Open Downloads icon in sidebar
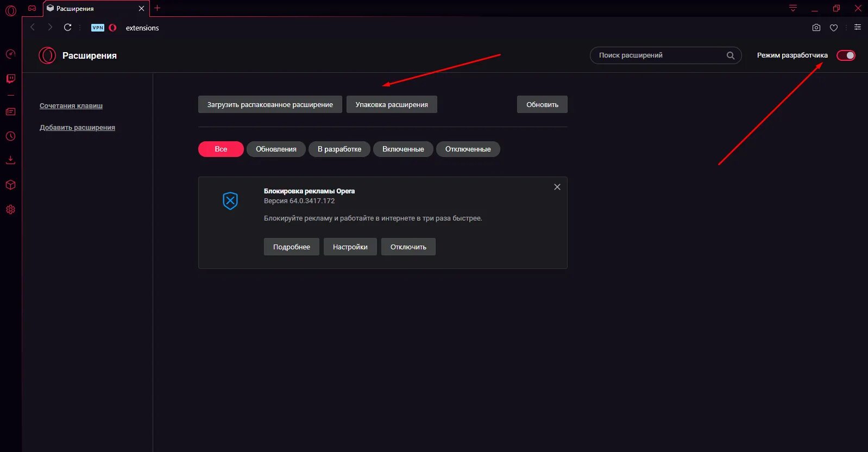 (x=10, y=160)
